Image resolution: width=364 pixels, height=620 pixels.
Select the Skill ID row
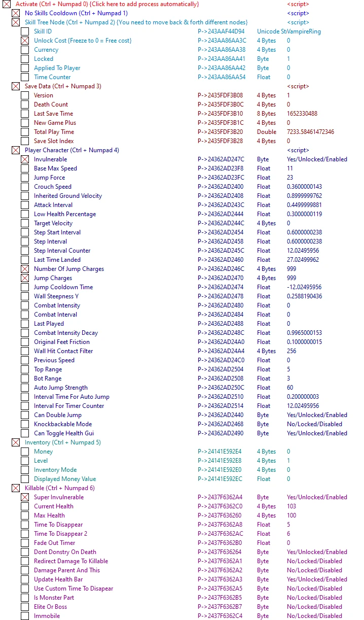tap(43, 31)
